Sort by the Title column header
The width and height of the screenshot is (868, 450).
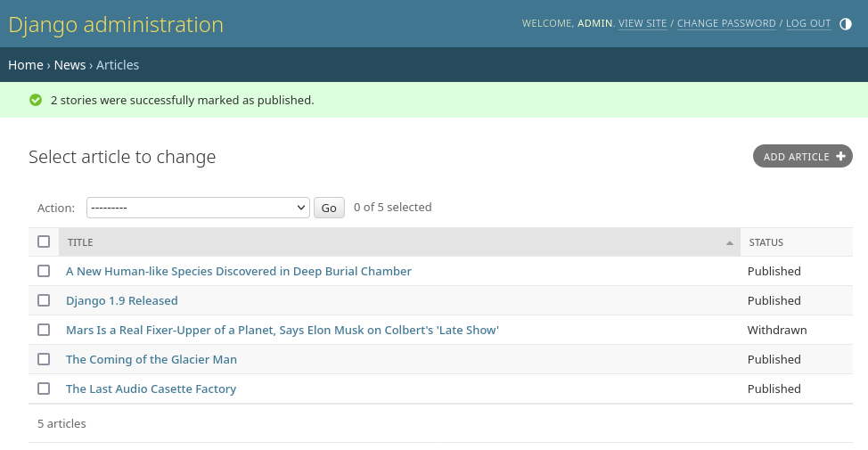80,242
